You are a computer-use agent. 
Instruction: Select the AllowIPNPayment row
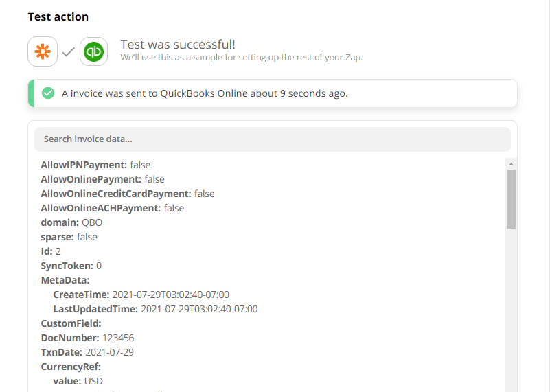pos(95,165)
